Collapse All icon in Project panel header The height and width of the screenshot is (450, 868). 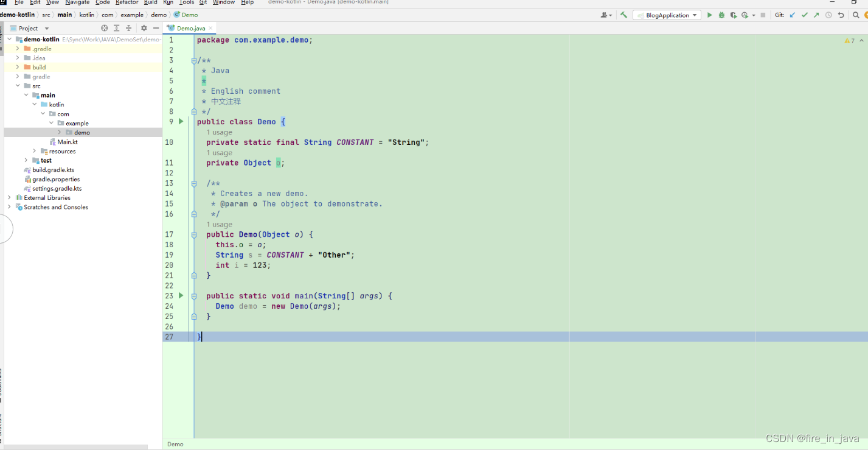[x=128, y=28]
